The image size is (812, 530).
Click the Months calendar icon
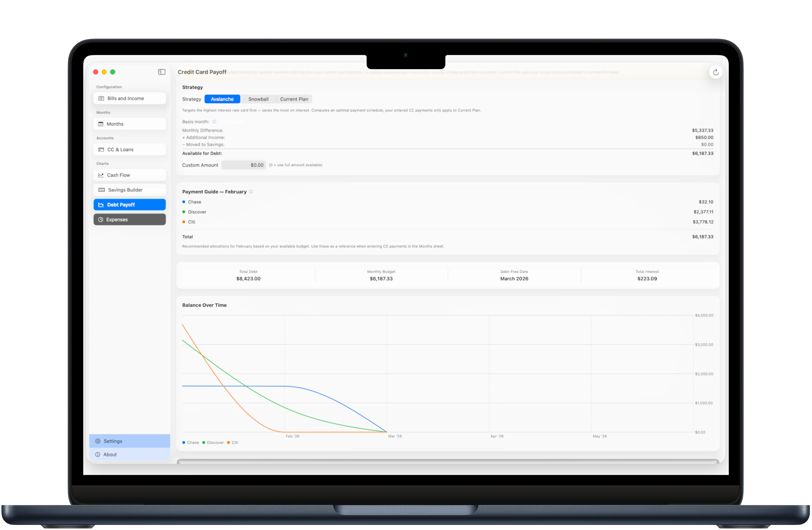point(101,124)
